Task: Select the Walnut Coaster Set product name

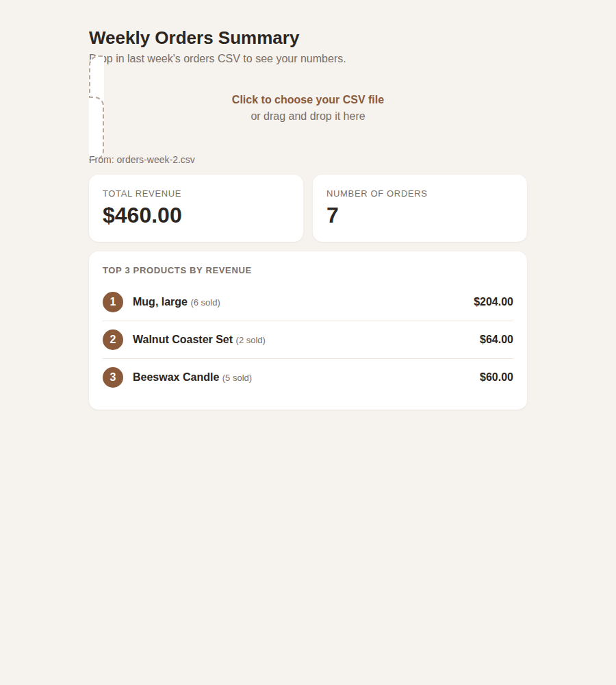Action: [183, 340]
